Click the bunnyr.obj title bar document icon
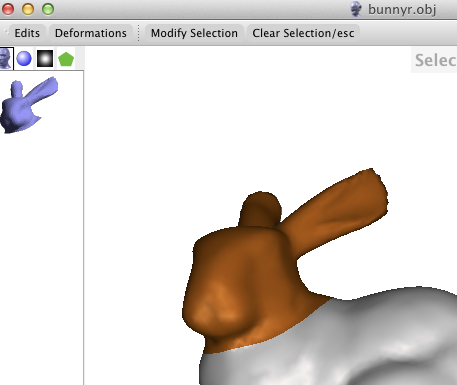Viewport: 457px width, 385px height. (x=356, y=9)
